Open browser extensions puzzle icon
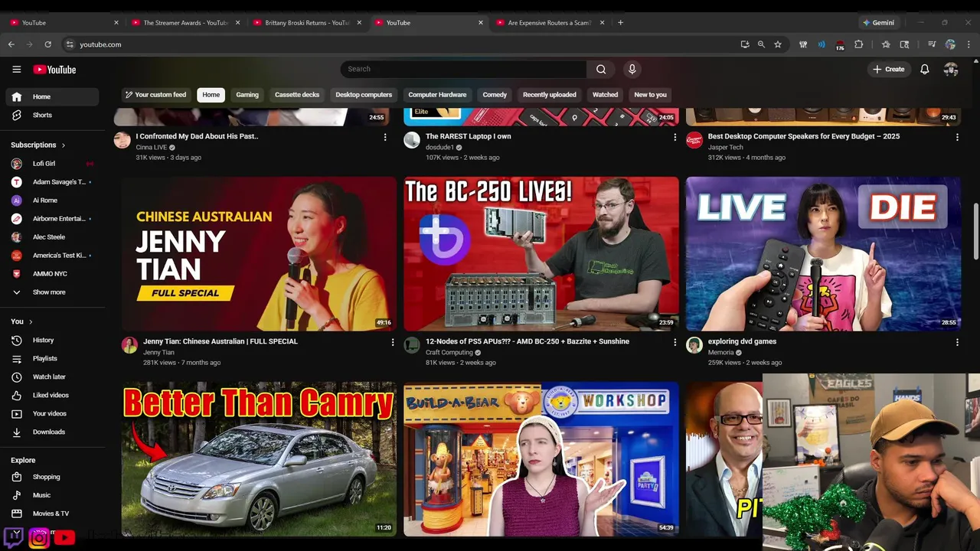This screenshot has width=980, height=551. point(858,44)
